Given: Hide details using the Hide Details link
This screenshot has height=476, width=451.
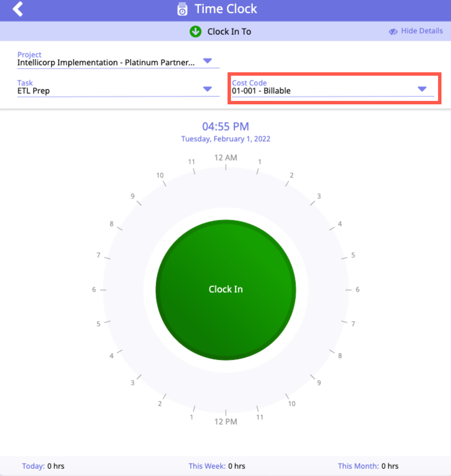Looking at the screenshot, I should tap(422, 31).
